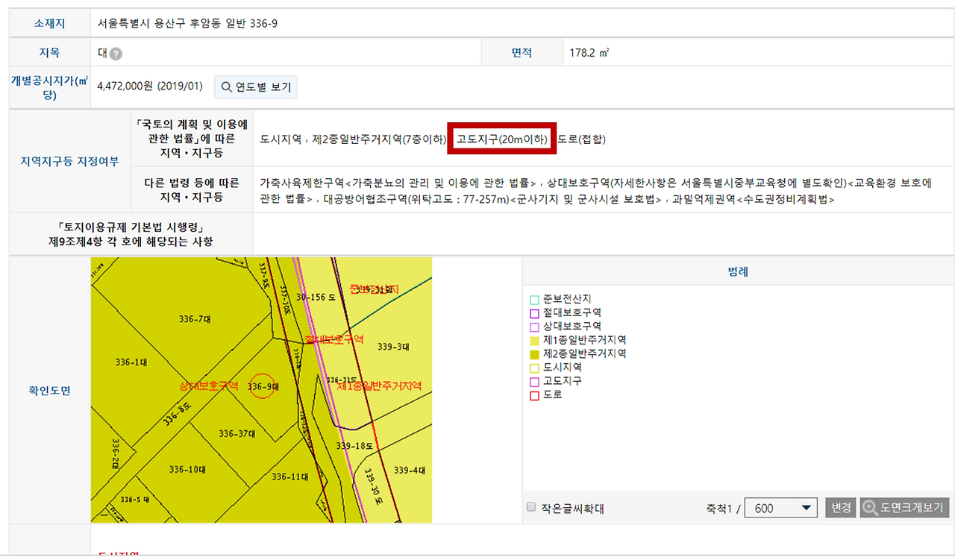The width and height of the screenshot is (955, 560).
Task: Click parcel 336-9대 on the map
Action: [261, 386]
